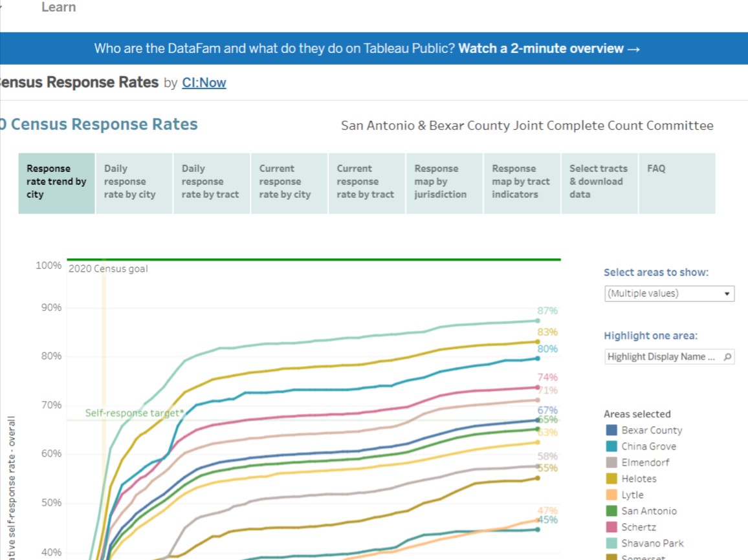The image size is (748, 560).
Task: Click the Lytle orange legend swatch
Action: 612,495
